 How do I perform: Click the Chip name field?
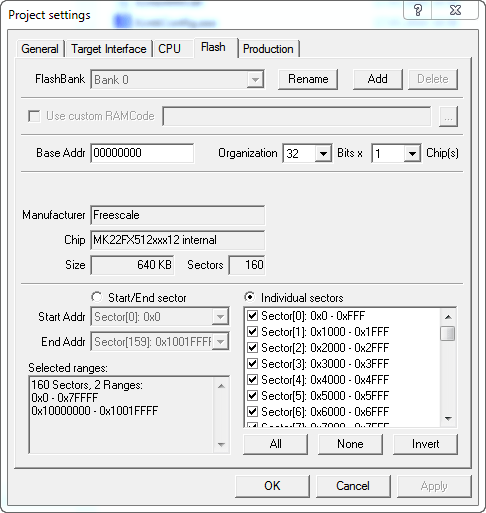tap(178, 240)
